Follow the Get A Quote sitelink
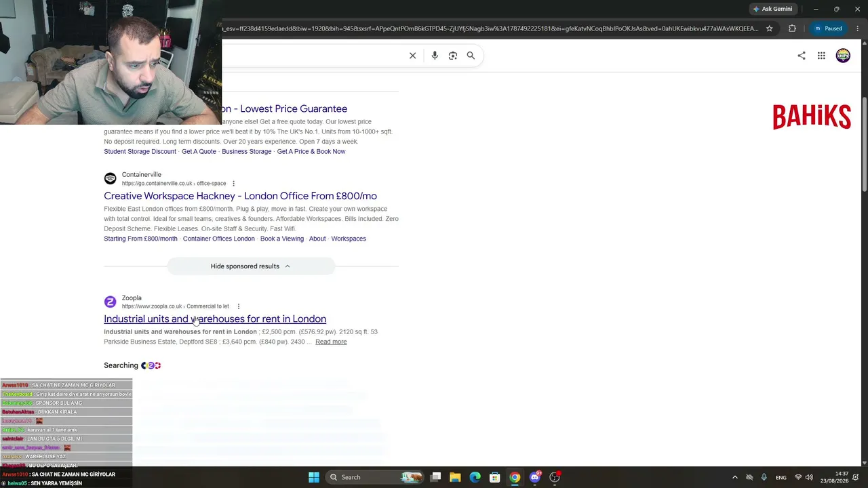868x488 pixels. 199,152
